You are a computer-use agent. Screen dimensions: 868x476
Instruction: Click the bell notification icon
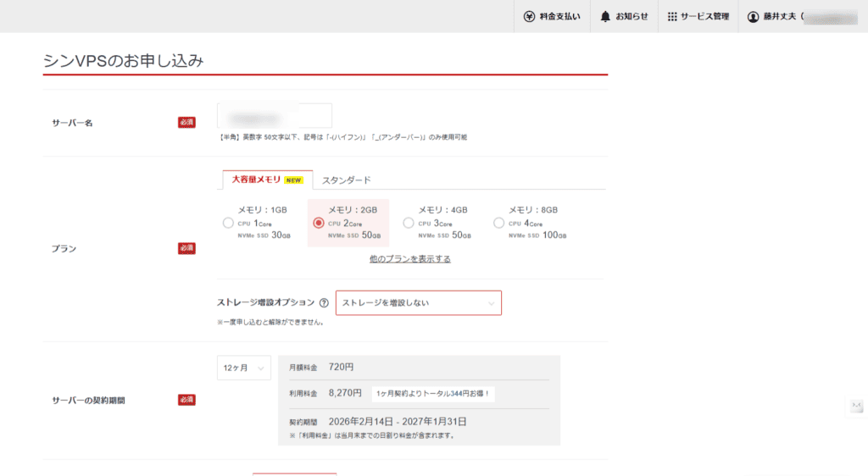[x=605, y=17]
